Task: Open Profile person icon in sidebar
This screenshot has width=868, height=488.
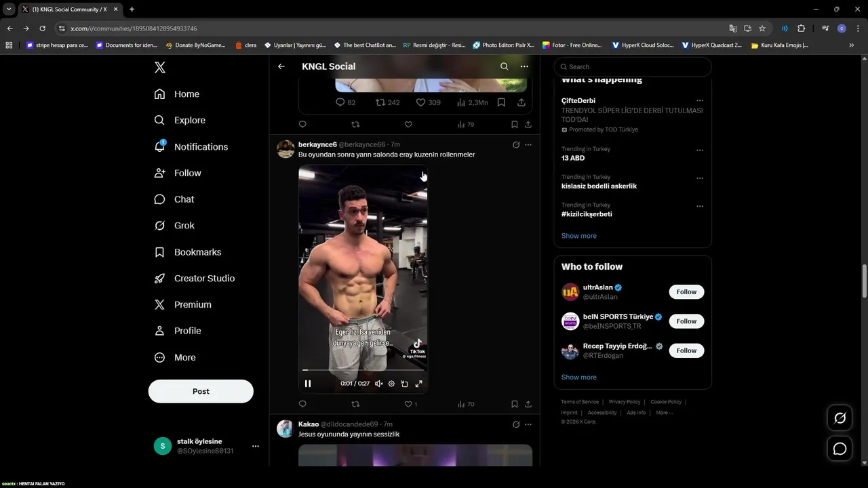Action: tap(160, 331)
